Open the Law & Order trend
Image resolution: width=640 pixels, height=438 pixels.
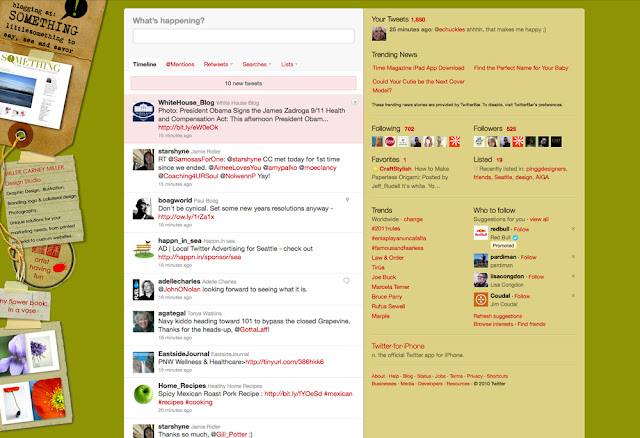(x=387, y=258)
